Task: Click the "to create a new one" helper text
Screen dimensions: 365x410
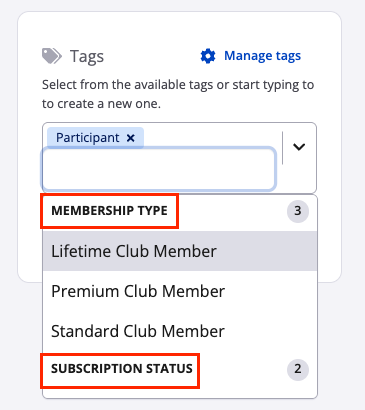Action: pyautogui.click(x=101, y=104)
